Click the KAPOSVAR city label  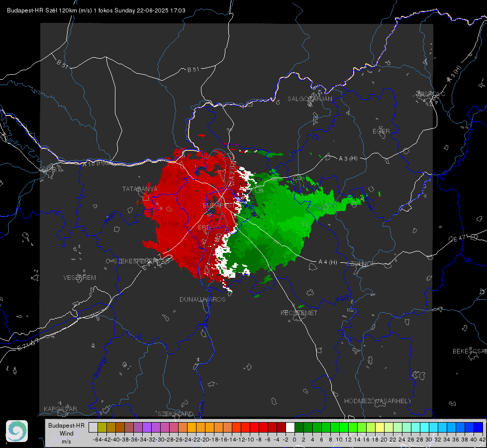coord(60,409)
